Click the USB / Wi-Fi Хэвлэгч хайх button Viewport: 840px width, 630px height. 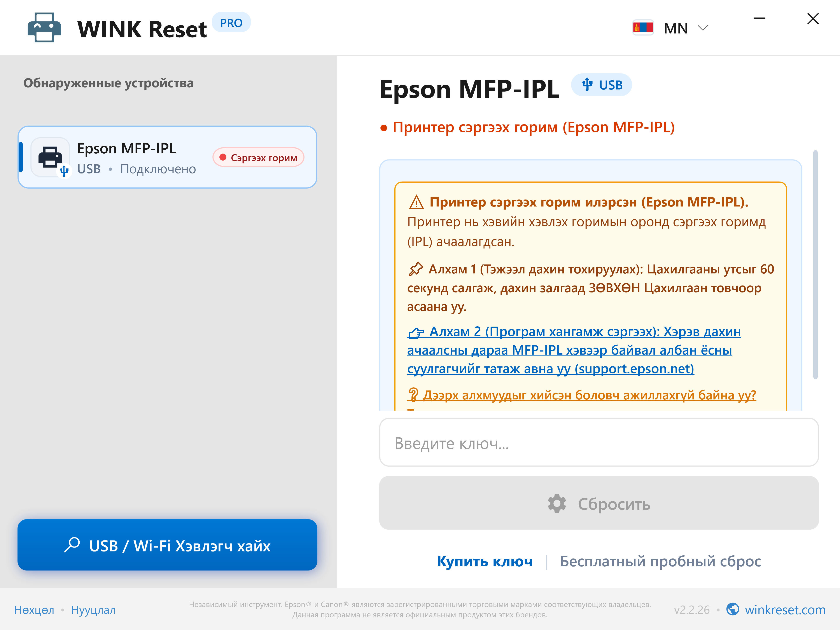[168, 545]
